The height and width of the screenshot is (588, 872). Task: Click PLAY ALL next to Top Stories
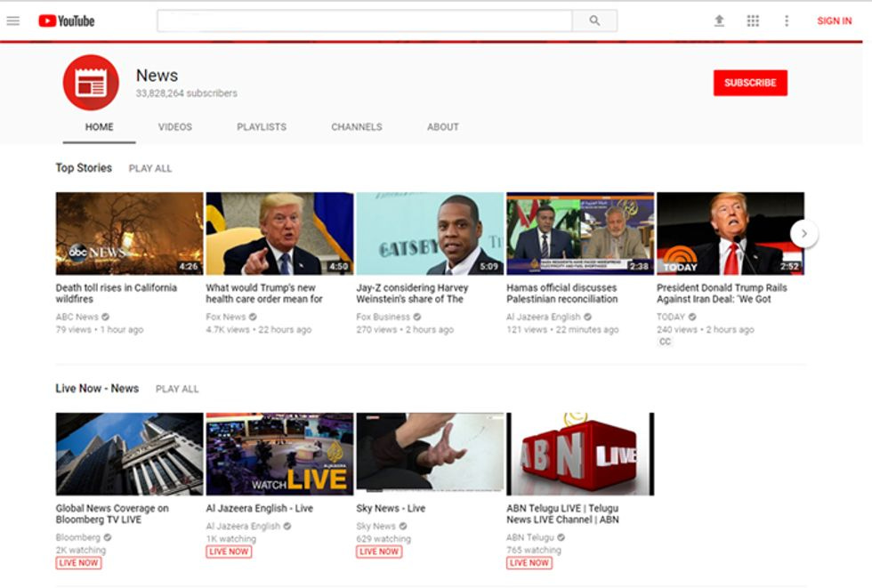[150, 168]
